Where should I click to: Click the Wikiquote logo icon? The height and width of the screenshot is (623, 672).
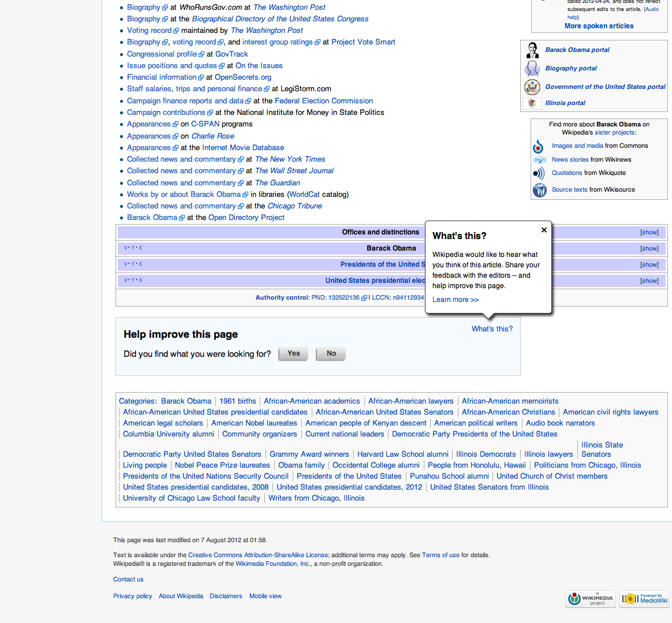tap(539, 173)
